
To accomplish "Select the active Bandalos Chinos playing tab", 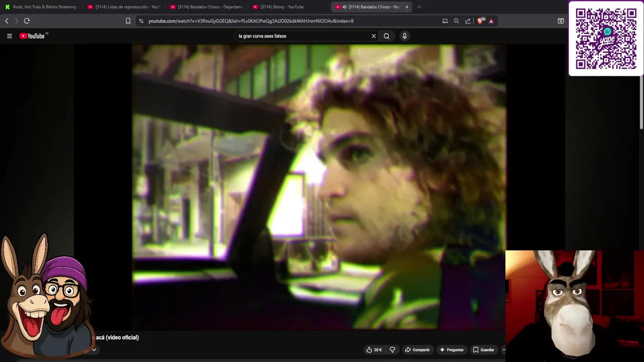I will [372, 7].
